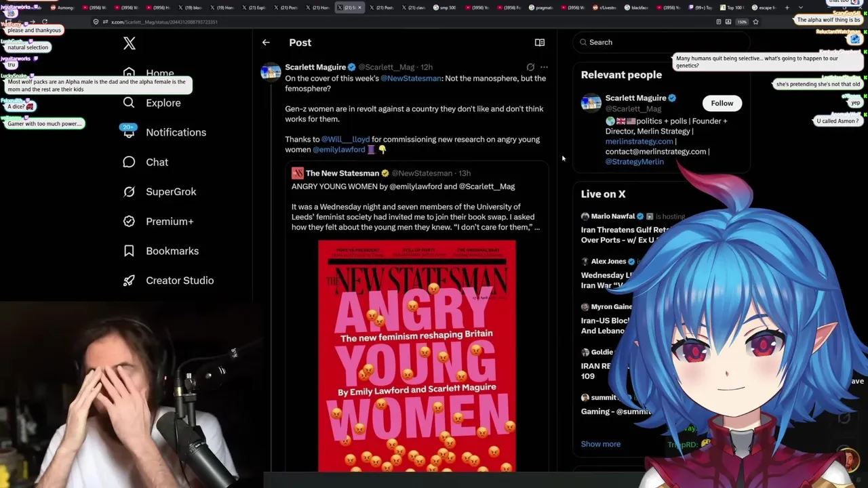Click the reader mode icon in address bar

pos(719,22)
